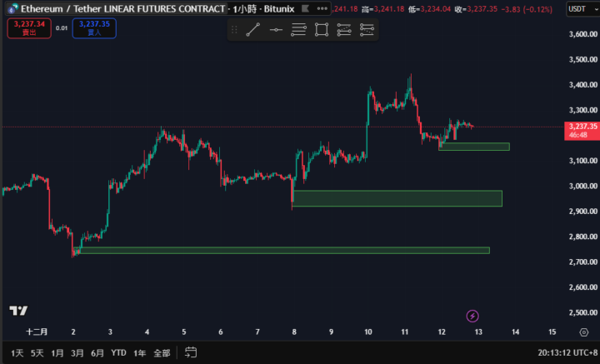Click the purple lightning bolt icon

(x=472, y=317)
